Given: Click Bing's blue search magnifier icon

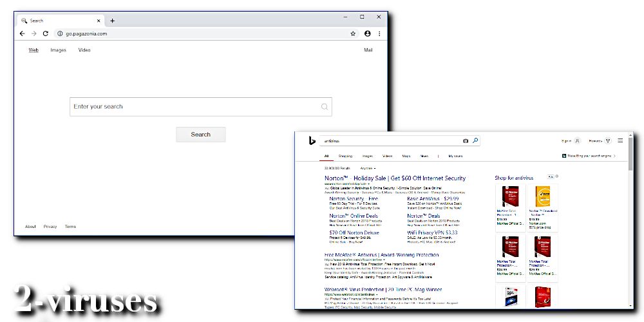Looking at the screenshot, I should [x=475, y=140].
